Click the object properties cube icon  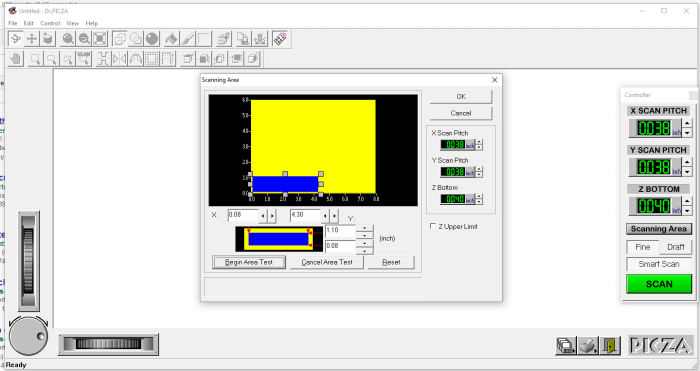(x=224, y=39)
